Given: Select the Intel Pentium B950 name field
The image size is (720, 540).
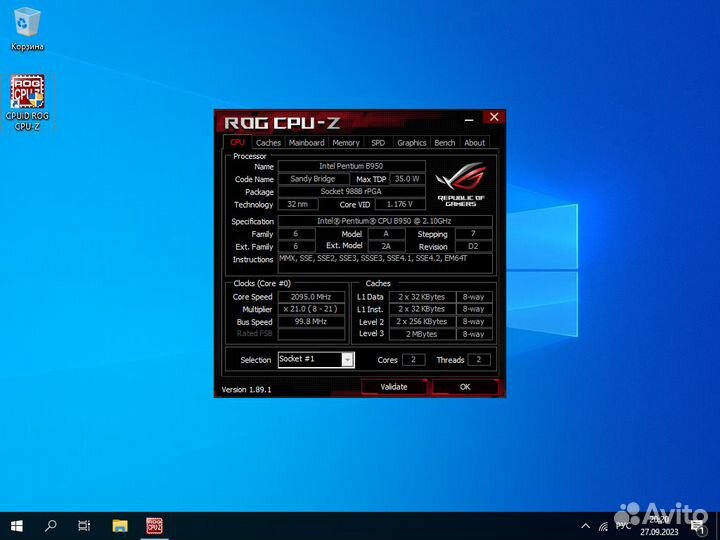Looking at the screenshot, I should tap(351, 166).
